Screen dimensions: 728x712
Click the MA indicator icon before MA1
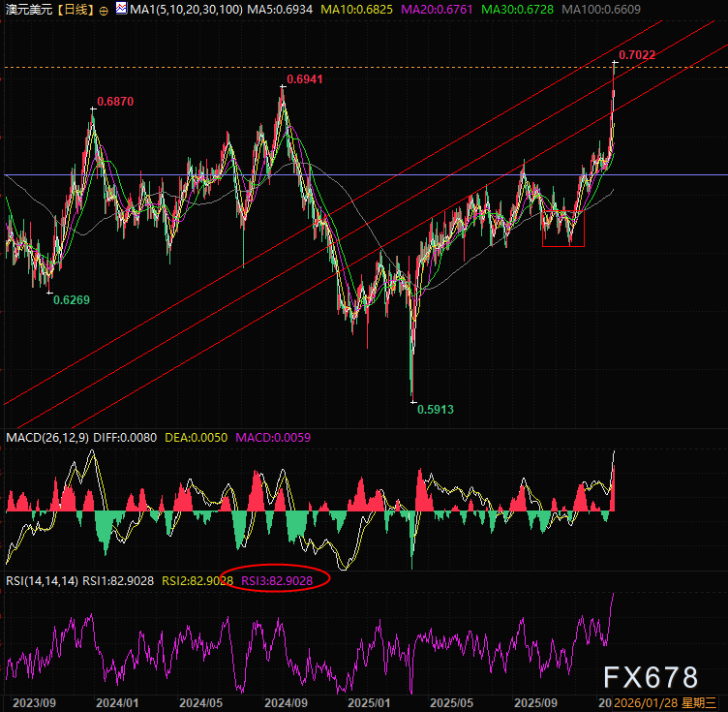pos(121,9)
